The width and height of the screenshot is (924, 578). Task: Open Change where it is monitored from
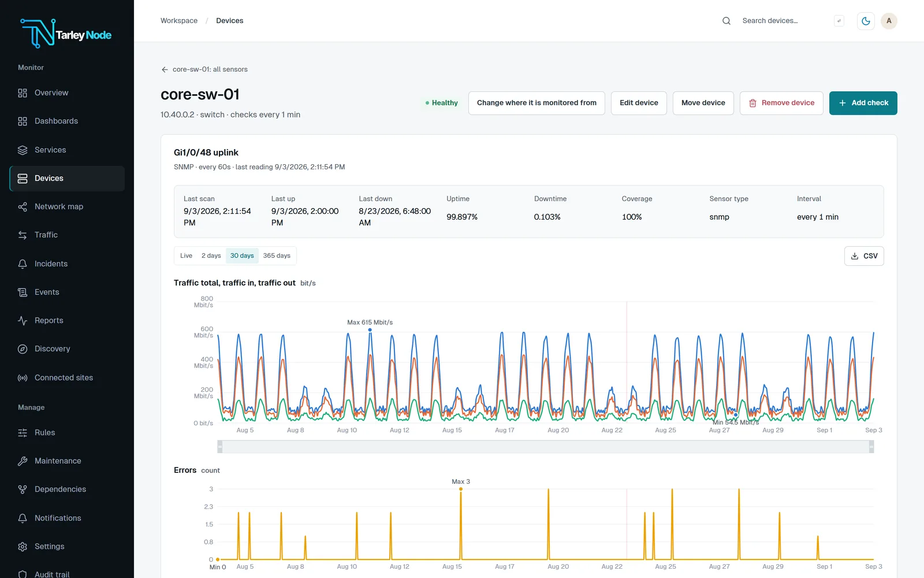tap(536, 103)
